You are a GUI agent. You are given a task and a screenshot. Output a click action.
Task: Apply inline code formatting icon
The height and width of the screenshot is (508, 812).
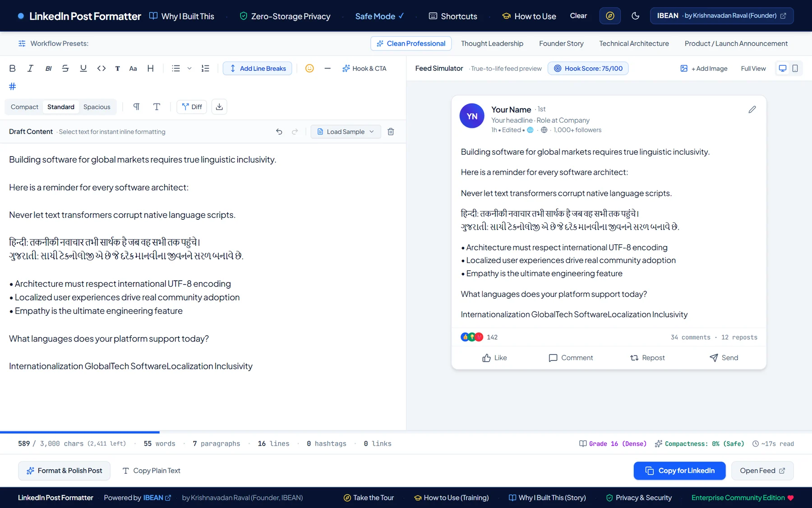101,69
